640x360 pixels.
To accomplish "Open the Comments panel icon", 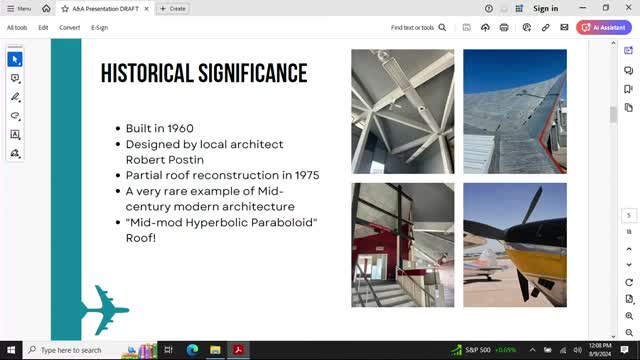I will click(x=629, y=70).
